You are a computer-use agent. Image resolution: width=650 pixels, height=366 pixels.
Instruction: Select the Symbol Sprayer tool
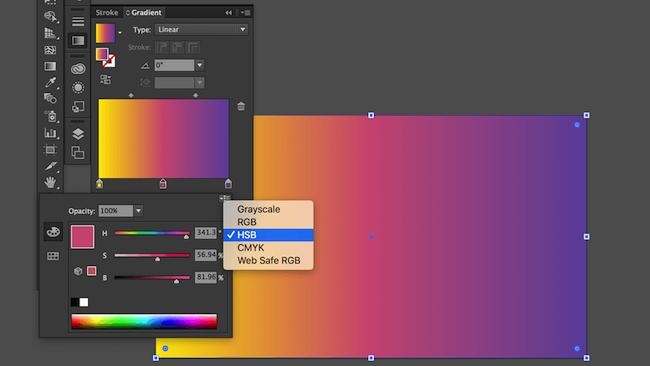[x=51, y=116]
